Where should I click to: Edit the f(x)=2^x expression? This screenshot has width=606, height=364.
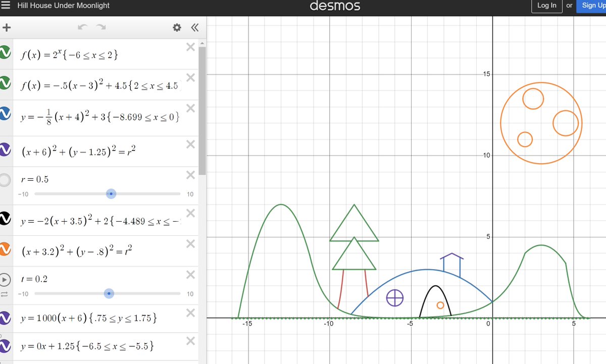click(70, 55)
